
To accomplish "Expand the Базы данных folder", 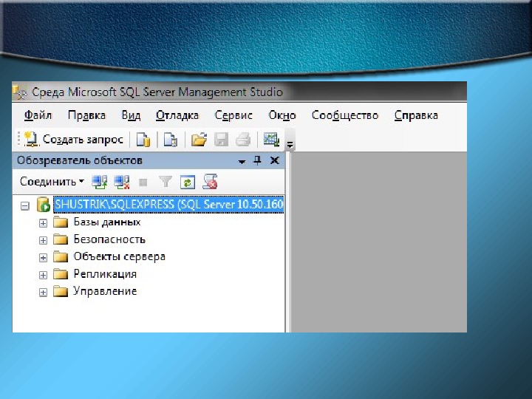I will (43, 223).
